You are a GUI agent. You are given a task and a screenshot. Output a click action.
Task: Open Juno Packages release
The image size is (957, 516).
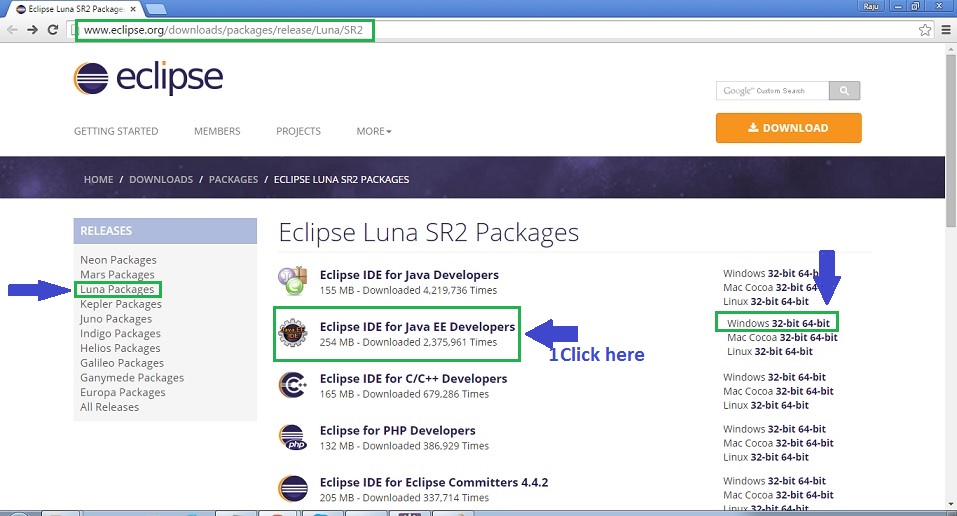(x=116, y=318)
